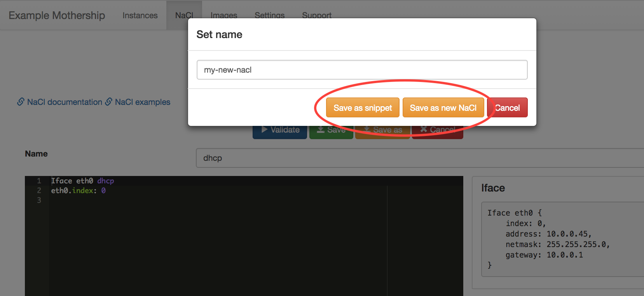
Task: Click 'netmask: 255.255.255.0,' in example
Action: point(558,245)
